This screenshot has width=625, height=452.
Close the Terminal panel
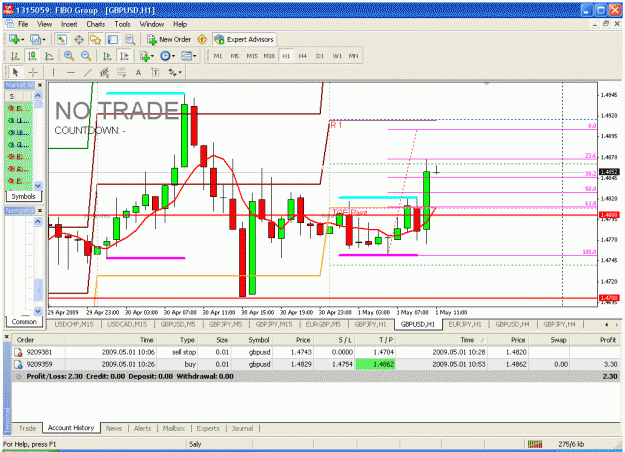pyautogui.click(x=6, y=337)
